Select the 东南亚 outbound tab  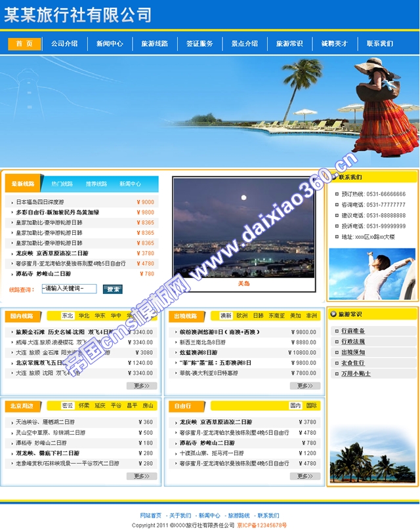(x=277, y=316)
